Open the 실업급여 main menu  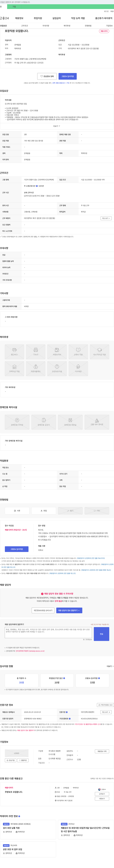pos(57,18)
